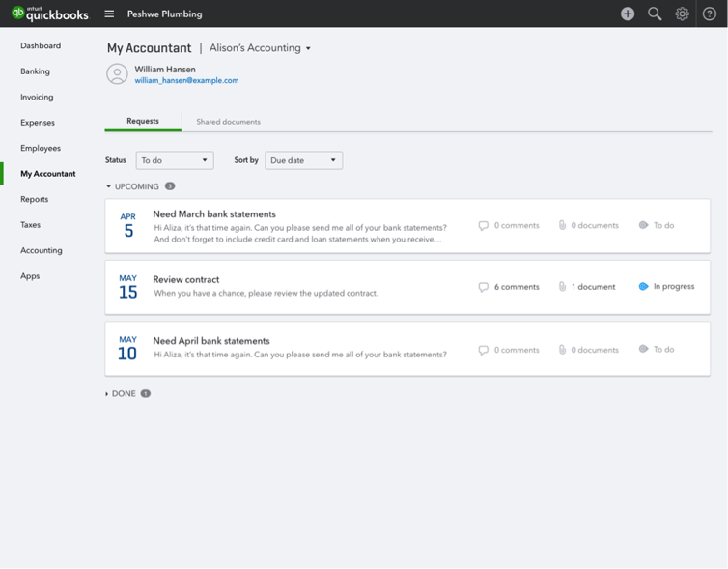The height and width of the screenshot is (569, 728).
Task: Click 0 comments on March bank statements request
Action: pyautogui.click(x=517, y=225)
